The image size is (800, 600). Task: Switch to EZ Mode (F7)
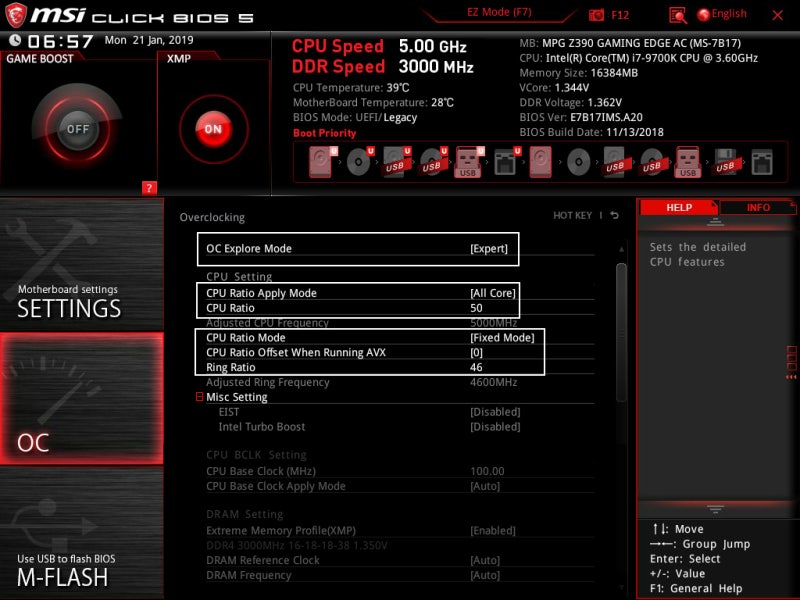[499, 12]
